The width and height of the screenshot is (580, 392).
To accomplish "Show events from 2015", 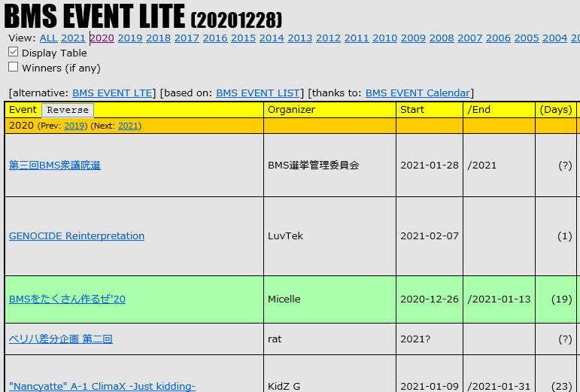I will coord(244,38).
